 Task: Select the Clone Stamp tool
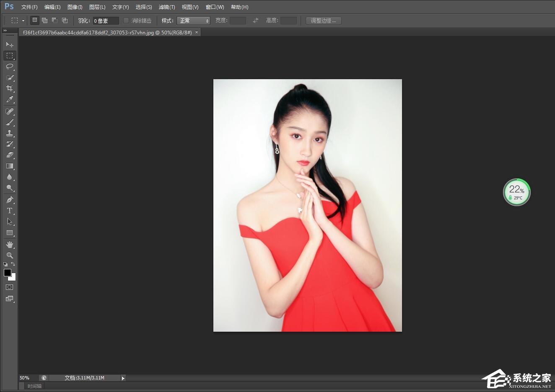coord(10,133)
